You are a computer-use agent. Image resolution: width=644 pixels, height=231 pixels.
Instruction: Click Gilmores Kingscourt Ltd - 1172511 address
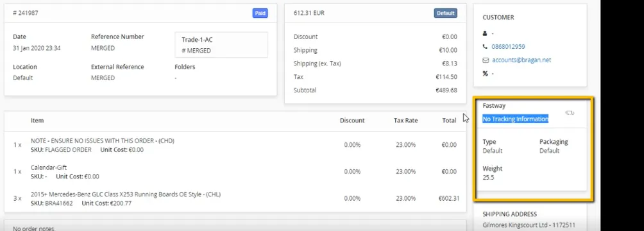529,225
